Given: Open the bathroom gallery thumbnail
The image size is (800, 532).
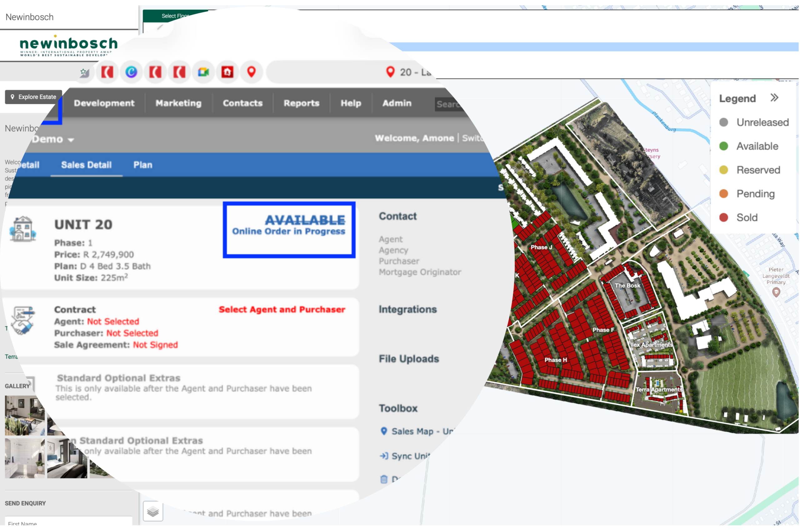Looking at the screenshot, I should (25, 458).
